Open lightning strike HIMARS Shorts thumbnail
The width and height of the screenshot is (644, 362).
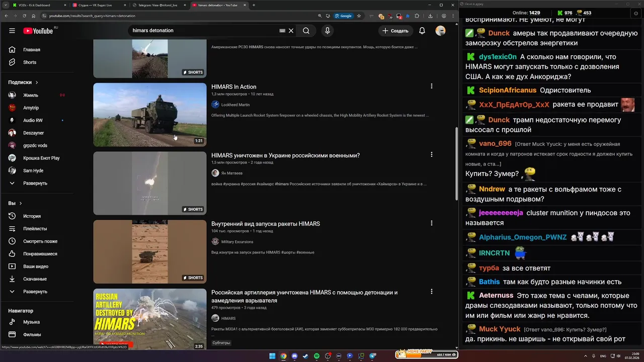[150, 183]
